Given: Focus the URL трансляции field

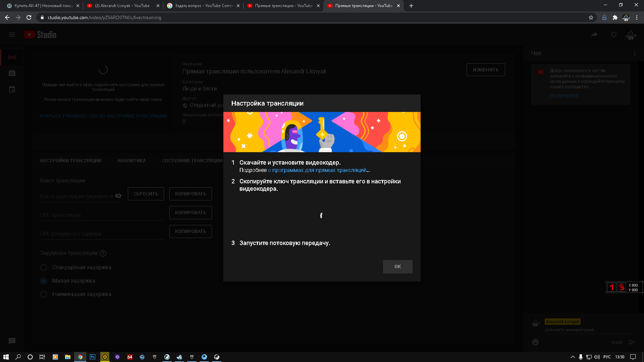Looking at the screenshot, I should (x=102, y=215).
